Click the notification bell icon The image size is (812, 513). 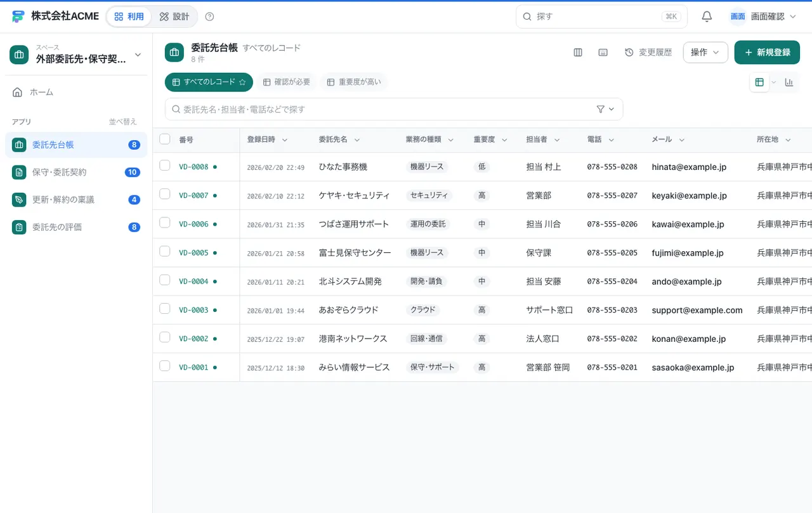tap(707, 16)
